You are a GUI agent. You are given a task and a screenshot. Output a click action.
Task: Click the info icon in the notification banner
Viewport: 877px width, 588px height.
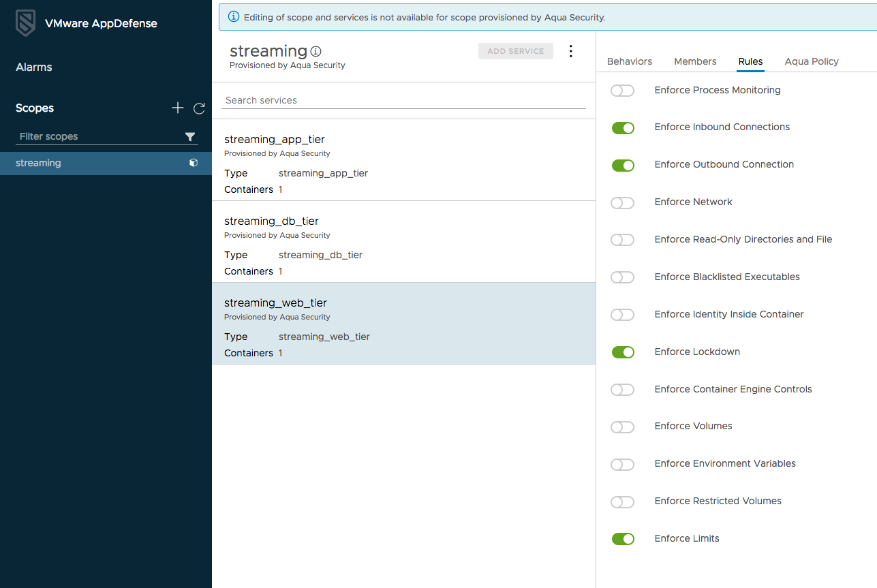point(233,16)
